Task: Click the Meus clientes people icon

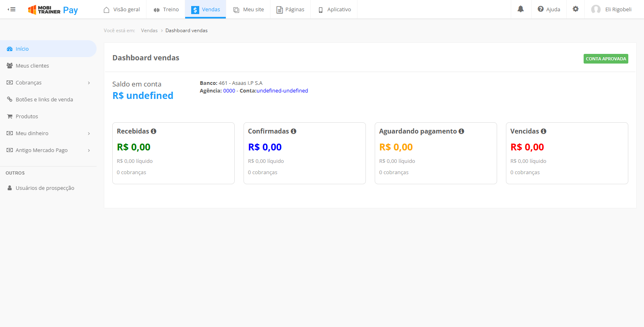Action: click(10, 66)
